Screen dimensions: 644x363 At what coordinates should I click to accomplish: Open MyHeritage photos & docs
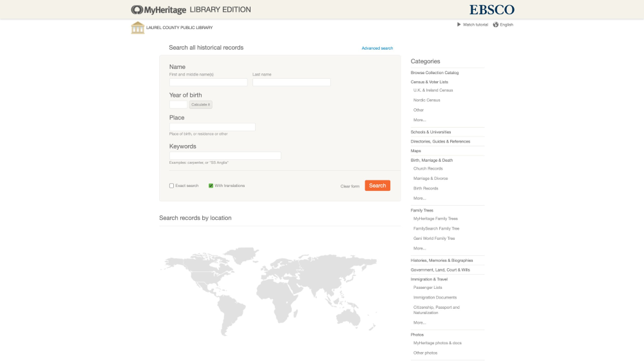coord(437,343)
